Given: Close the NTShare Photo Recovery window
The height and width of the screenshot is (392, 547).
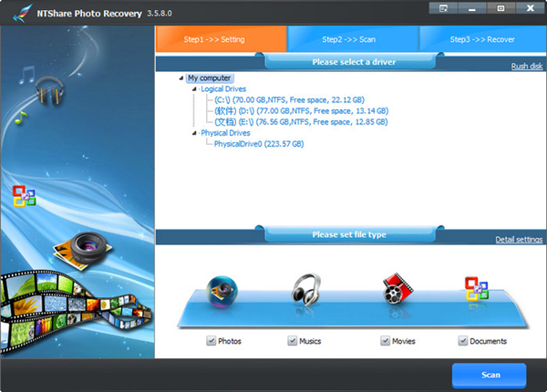Looking at the screenshot, I should coord(531,8).
